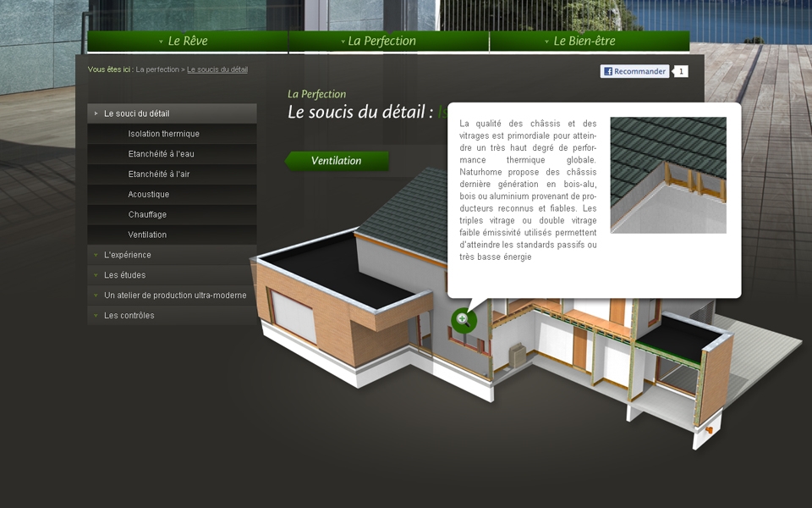
Task: Open L'expérience sidebar section
Action: pos(172,255)
